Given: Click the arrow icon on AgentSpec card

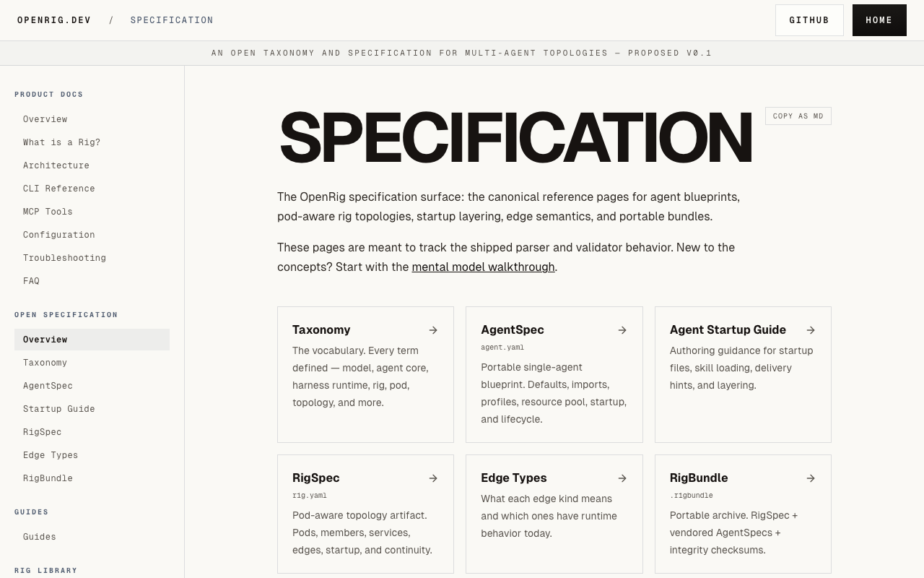Looking at the screenshot, I should [622, 330].
